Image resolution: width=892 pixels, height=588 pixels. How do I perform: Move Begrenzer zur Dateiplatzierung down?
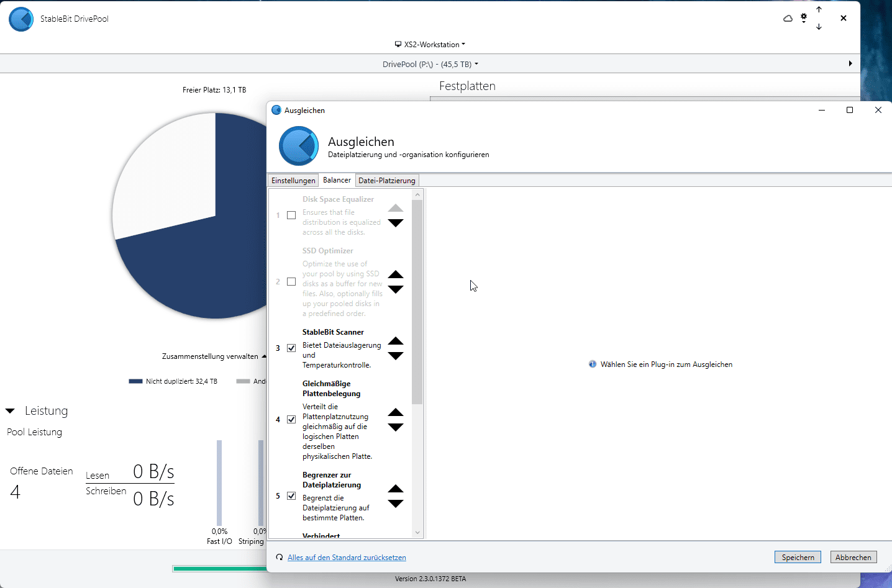point(396,504)
